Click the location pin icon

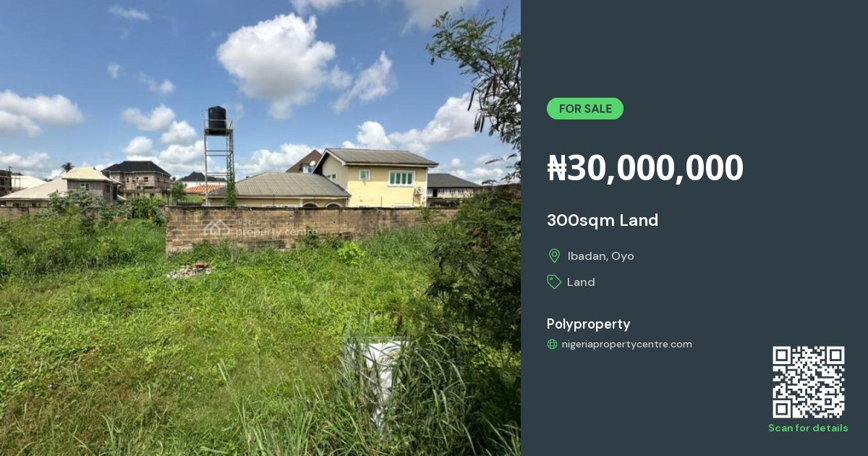point(554,256)
